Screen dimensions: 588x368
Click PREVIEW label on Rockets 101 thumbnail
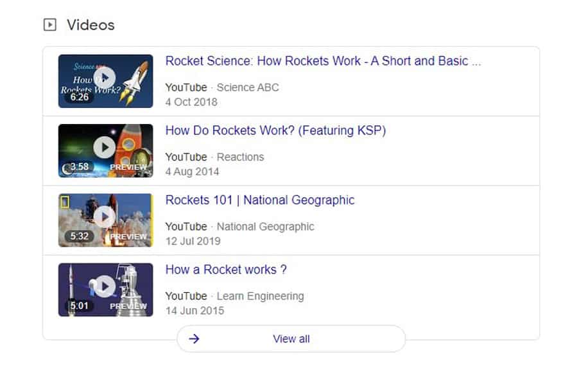[128, 236]
